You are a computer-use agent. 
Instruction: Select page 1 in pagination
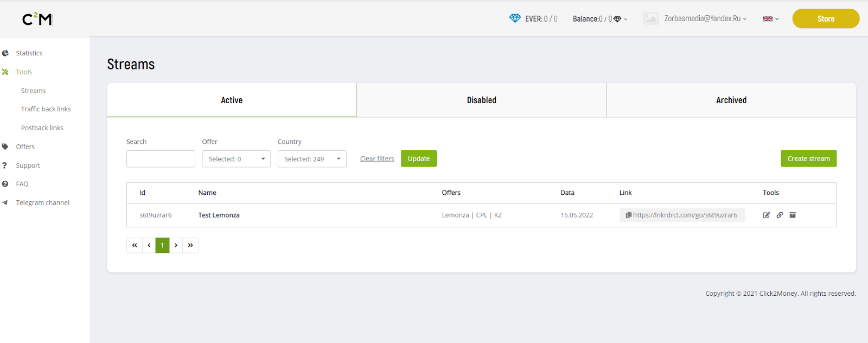pyautogui.click(x=162, y=245)
